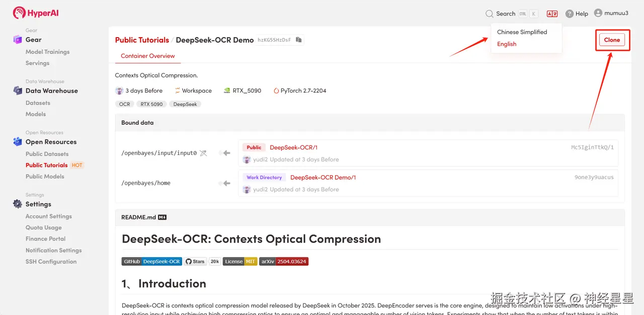Click the Workspace icon
644x315 pixels.
click(x=177, y=91)
